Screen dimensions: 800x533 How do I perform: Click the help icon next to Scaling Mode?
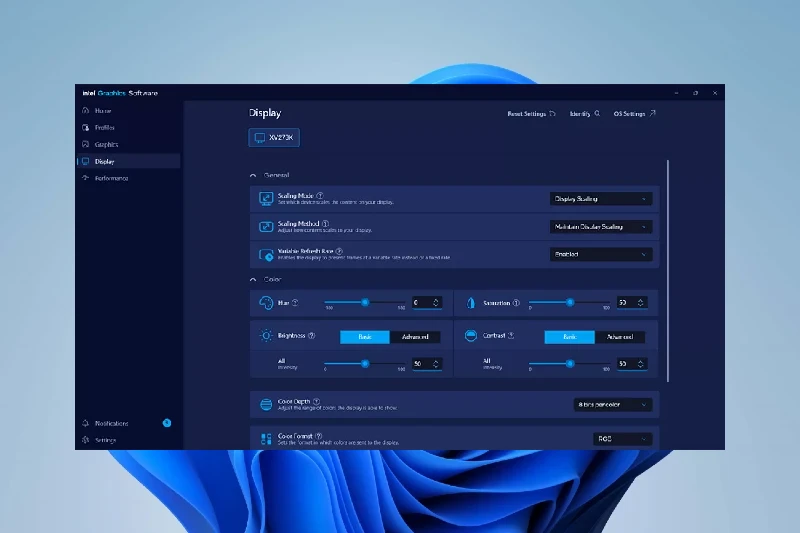tap(320, 196)
